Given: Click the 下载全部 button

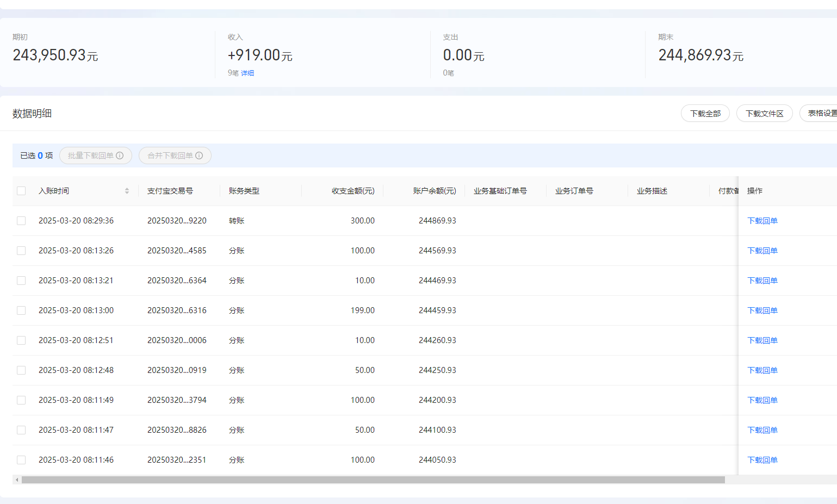Looking at the screenshot, I should [705, 114].
